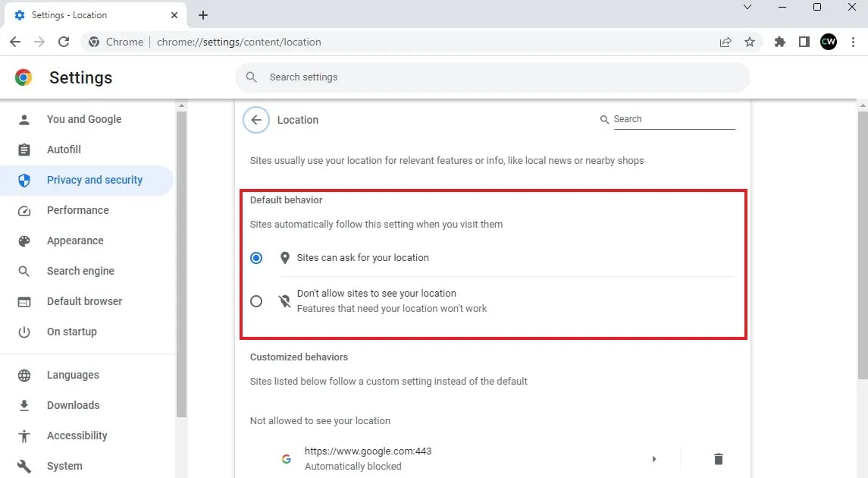Image resolution: width=868 pixels, height=478 pixels.
Task: Open the Extensions puzzle icon
Action: point(779,42)
